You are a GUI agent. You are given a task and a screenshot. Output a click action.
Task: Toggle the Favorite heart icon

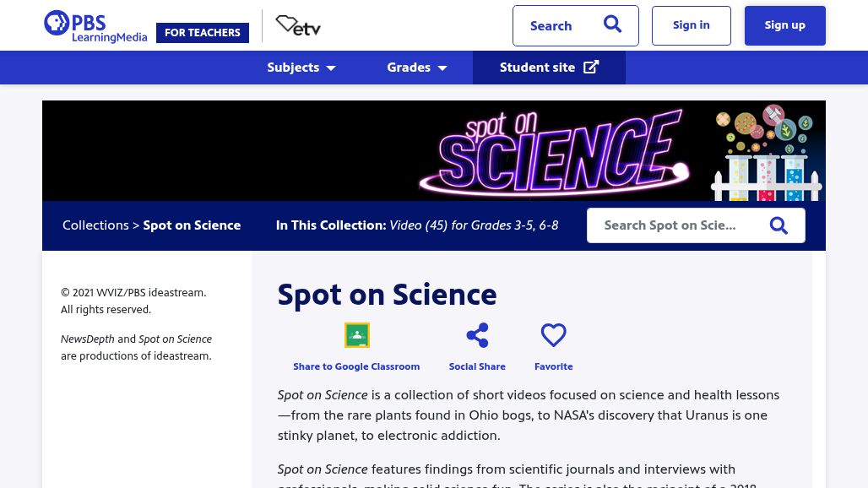[x=553, y=335]
